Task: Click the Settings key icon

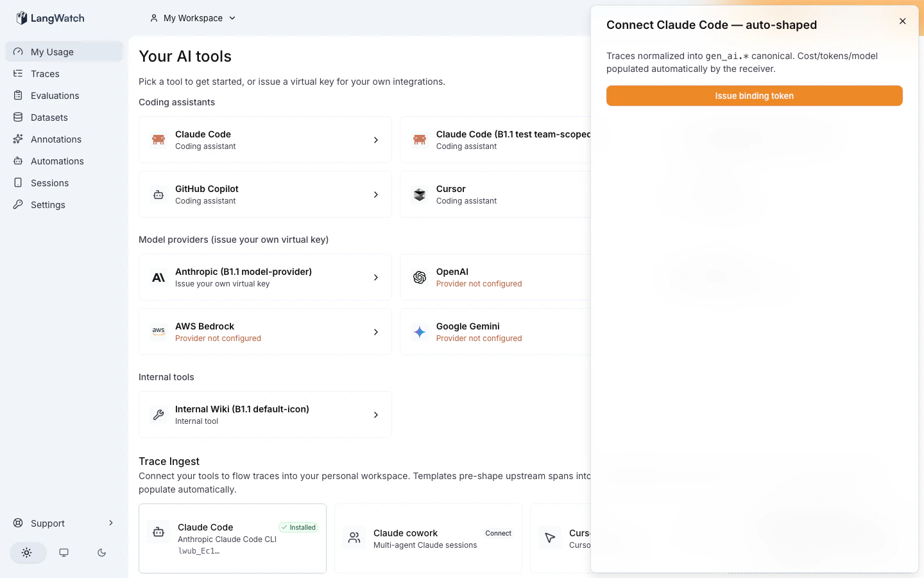Action: tap(18, 205)
